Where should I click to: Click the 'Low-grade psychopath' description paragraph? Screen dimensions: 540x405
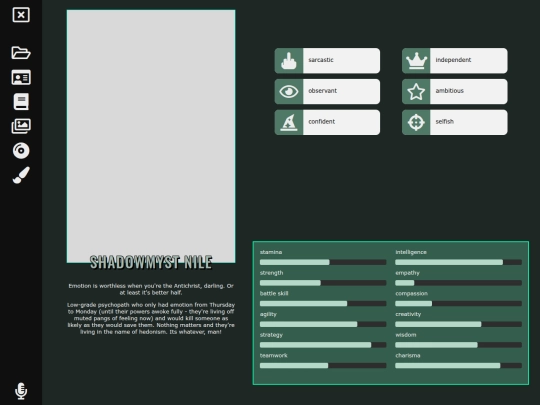(x=151, y=319)
